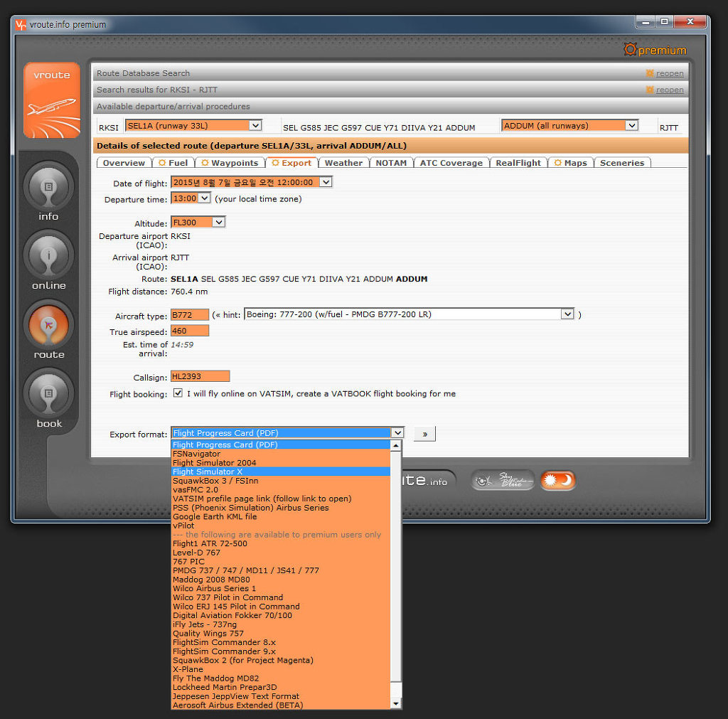Screen dimensions: 728x719
Task: Select Aerosoft Airbus Extended (BETA)
Action: tap(280, 705)
